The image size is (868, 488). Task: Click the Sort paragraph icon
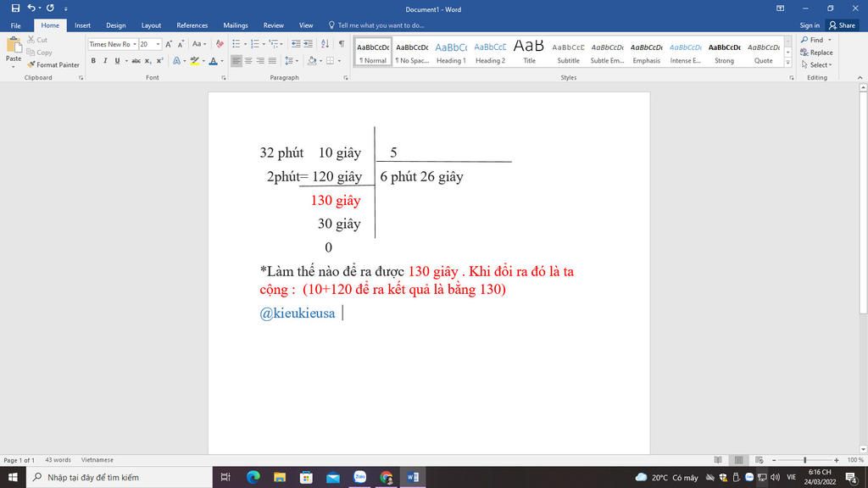pyautogui.click(x=326, y=44)
